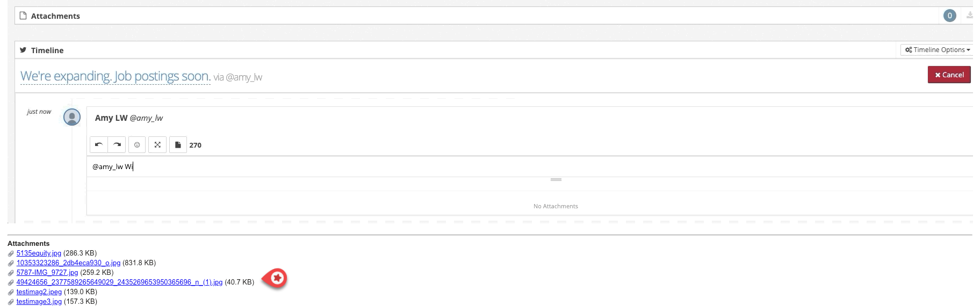Open the emoji smiley picker
Image resolution: width=980 pixels, height=306 pixels.
(137, 145)
